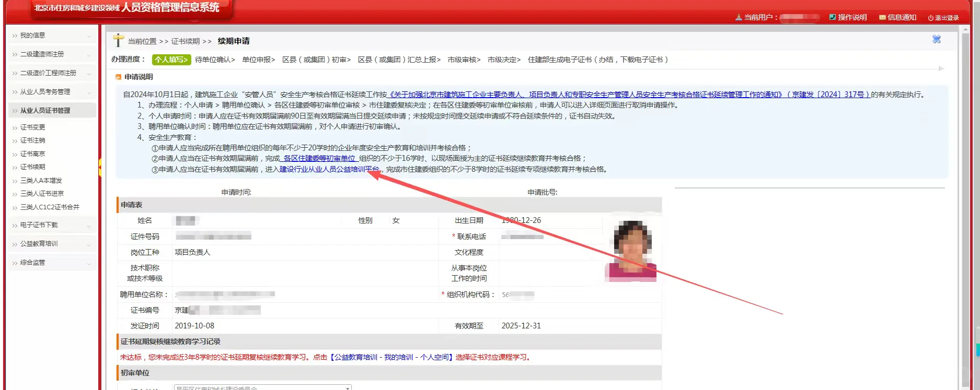
Task: Click the signpost icon beside 当前位置
Action: click(x=119, y=40)
